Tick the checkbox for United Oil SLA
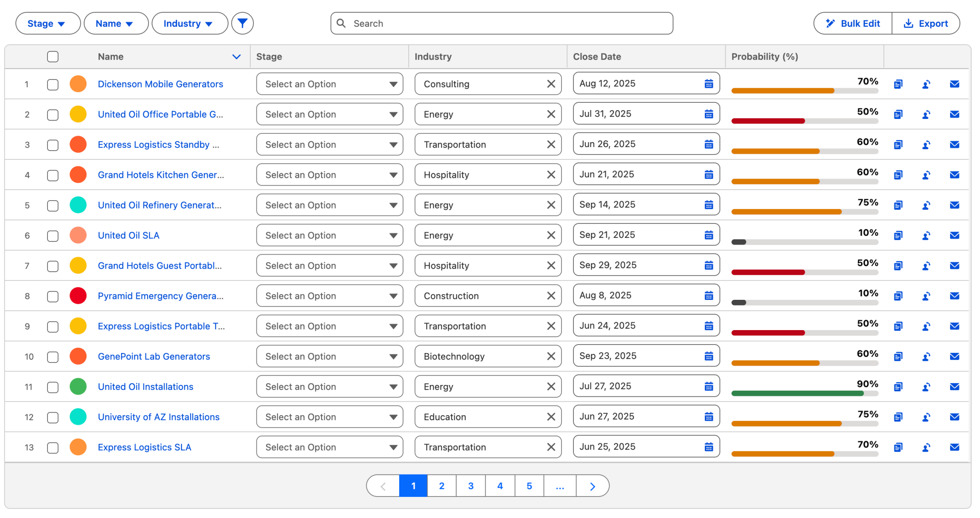The height and width of the screenshot is (518, 980). click(53, 236)
